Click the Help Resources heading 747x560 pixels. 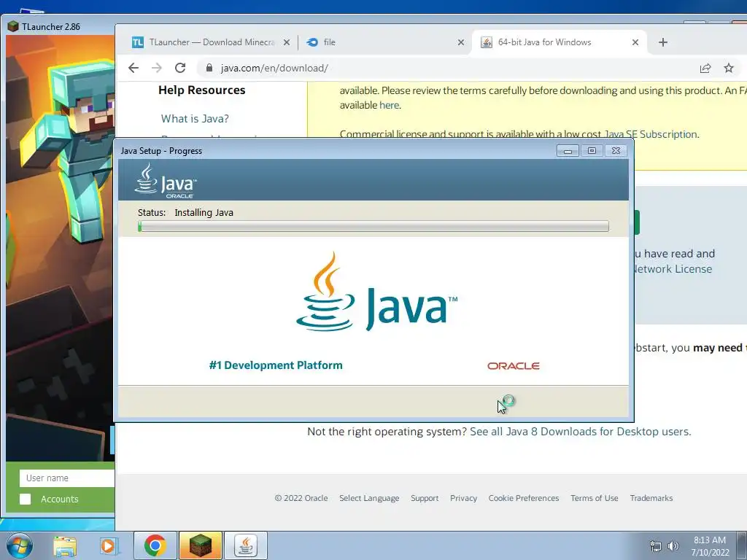click(x=201, y=90)
